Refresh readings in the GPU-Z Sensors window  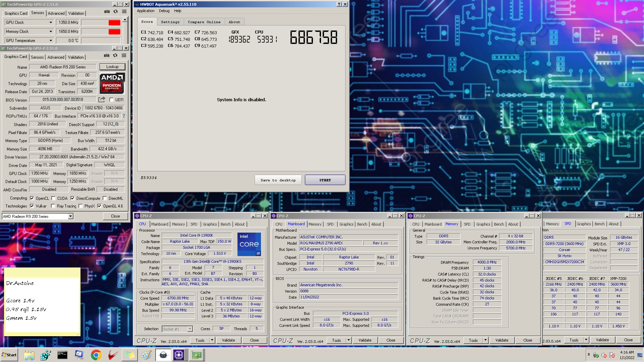click(x=115, y=12)
